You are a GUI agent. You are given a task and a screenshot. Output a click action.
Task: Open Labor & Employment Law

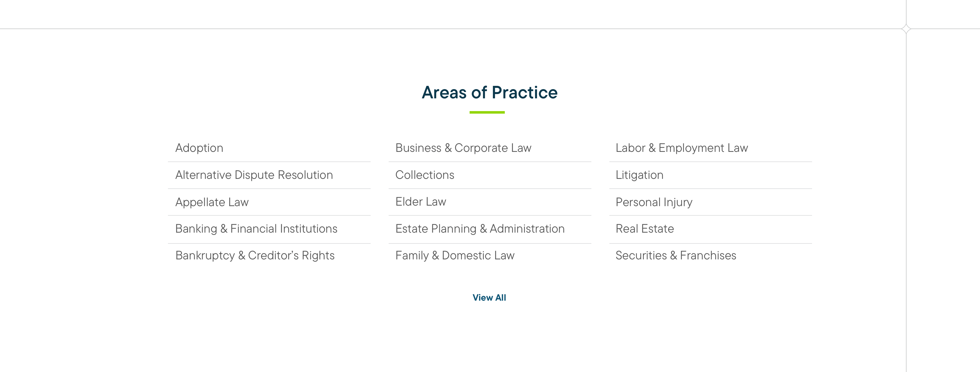pyautogui.click(x=681, y=148)
